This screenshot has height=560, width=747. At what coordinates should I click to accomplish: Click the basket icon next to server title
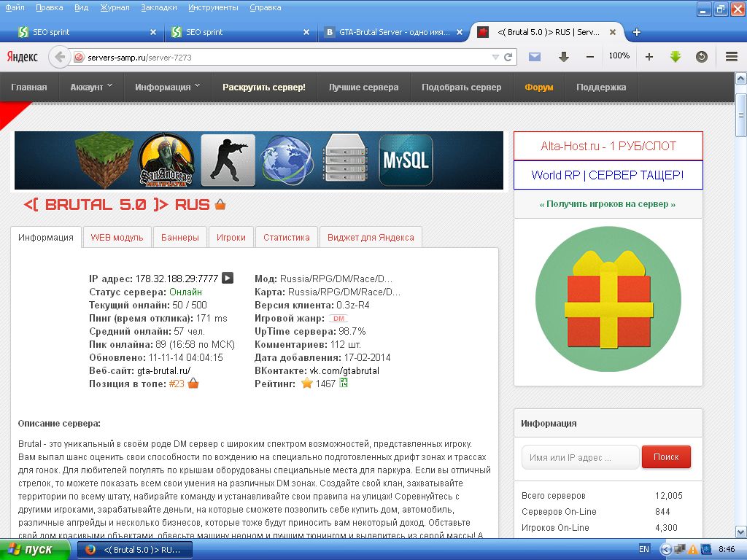pos(220,204)
